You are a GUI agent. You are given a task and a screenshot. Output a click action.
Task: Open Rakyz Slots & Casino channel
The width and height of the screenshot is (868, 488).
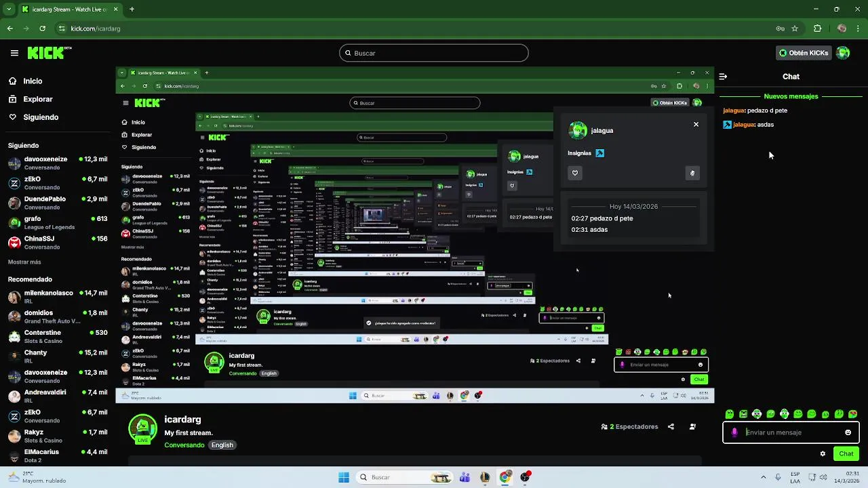[58, 436]
